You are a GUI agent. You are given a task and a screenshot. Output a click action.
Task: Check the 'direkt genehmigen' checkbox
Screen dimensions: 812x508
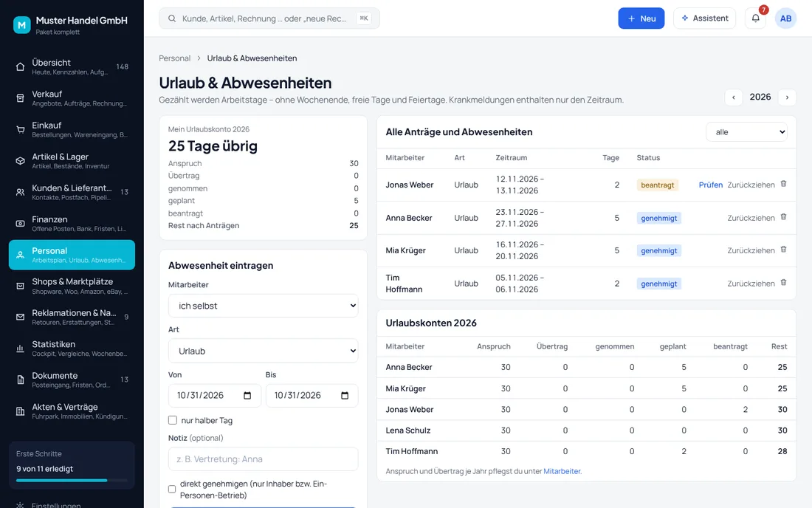(x=172, y=489)
